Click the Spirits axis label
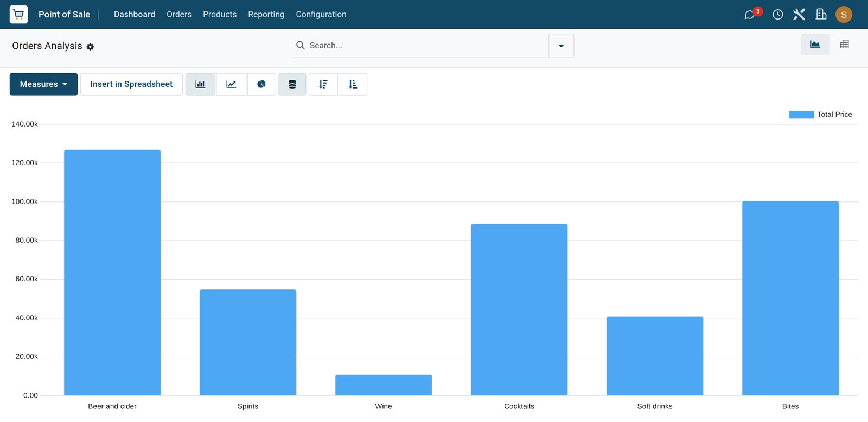This screenshot has width=868, height=422. pos(248,406)
